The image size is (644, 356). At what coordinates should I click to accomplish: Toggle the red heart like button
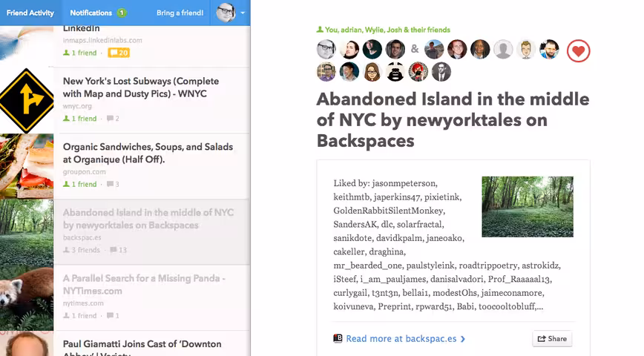578,51
